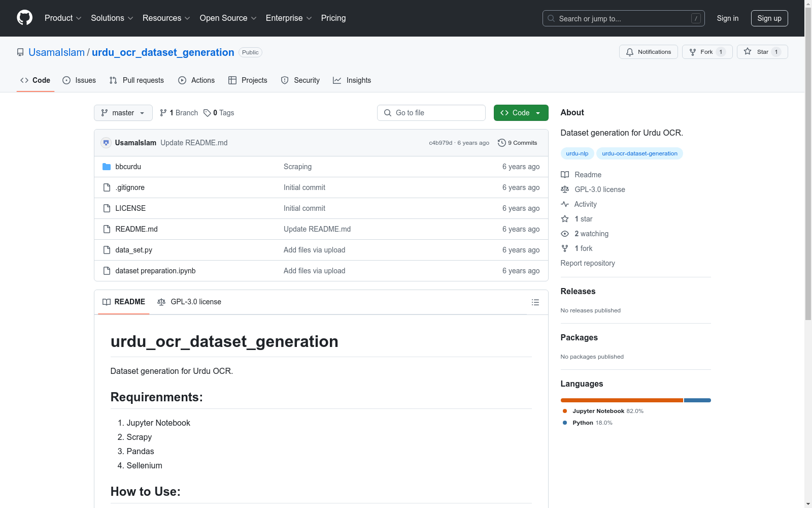Open the 9 Commits link
The width and height of the screenshot is (812, 508).
(x=518, y=143)
